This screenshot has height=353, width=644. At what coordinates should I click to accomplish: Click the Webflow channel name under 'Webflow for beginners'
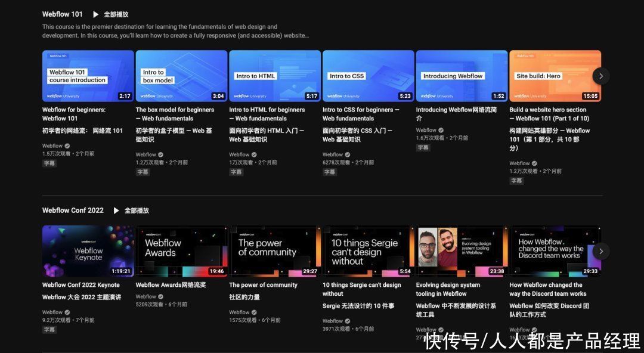click(x=52, y=146)
